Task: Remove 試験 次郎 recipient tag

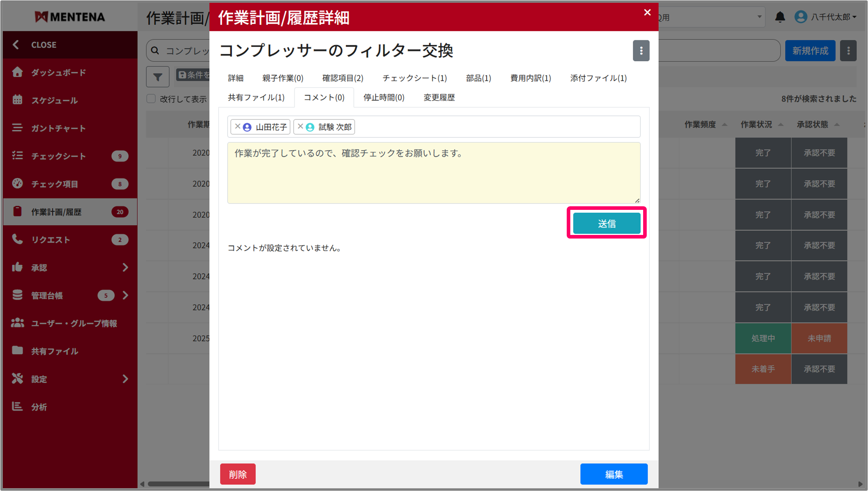Action: tap(300, 127)
